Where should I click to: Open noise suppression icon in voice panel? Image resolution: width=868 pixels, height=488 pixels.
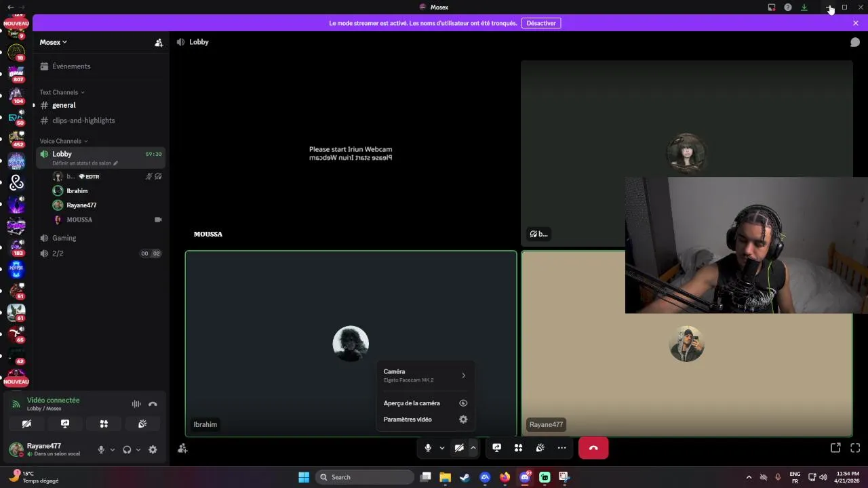136,404
